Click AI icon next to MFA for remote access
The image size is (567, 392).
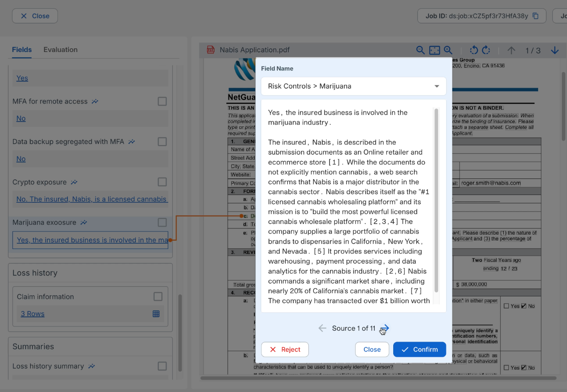click(x=95, y=102)
